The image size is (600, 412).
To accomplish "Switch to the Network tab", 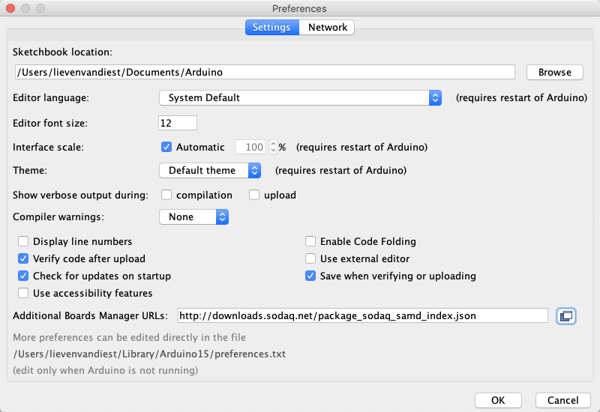I will click(327, 27).
